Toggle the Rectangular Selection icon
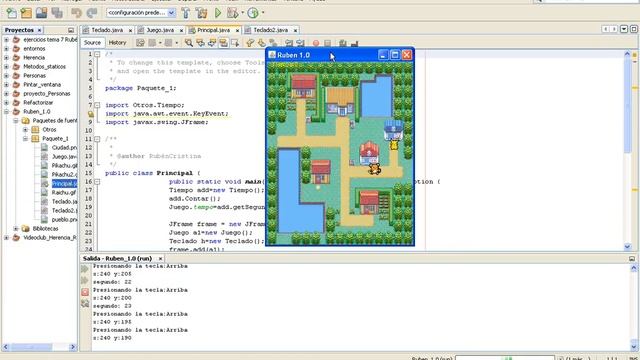This screenshot has height=360, width=640. click(235, 43)
